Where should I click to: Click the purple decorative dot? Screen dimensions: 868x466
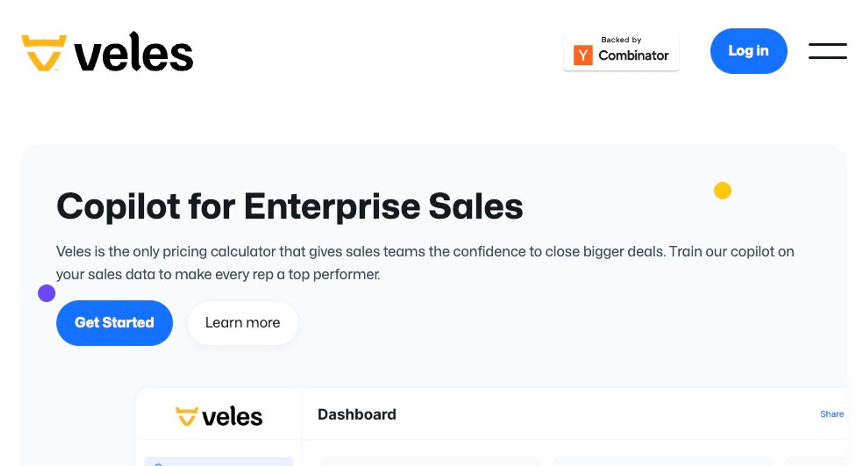(x=46, y=293)
